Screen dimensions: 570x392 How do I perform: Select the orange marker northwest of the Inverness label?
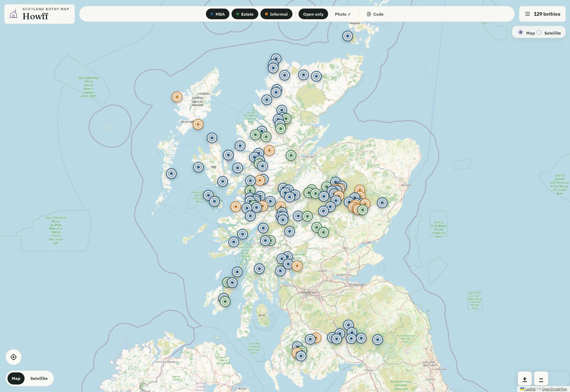[x=269, y=150]
